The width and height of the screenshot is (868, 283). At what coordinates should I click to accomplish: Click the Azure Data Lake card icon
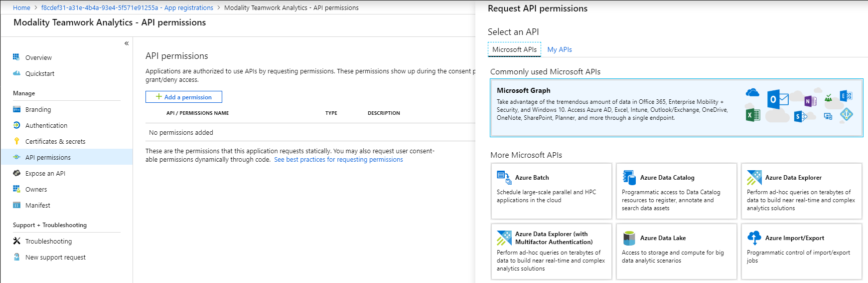coord(629,238)
